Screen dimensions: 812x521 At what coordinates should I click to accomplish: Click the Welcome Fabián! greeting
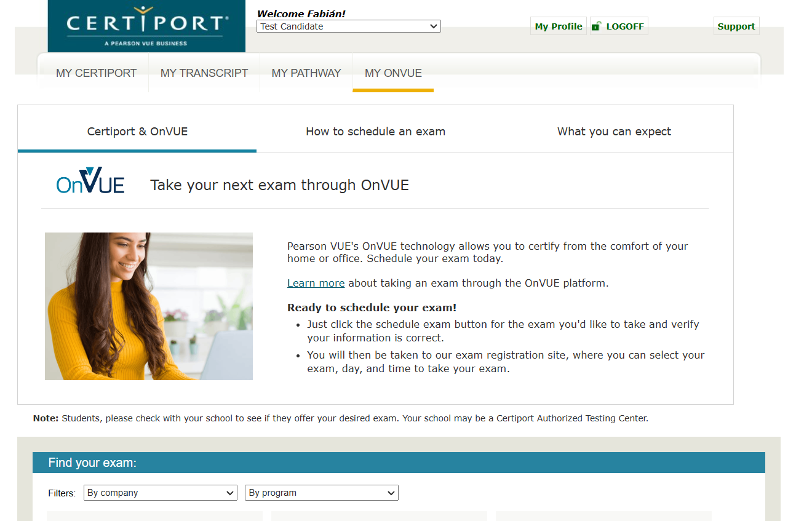point(301,14)
